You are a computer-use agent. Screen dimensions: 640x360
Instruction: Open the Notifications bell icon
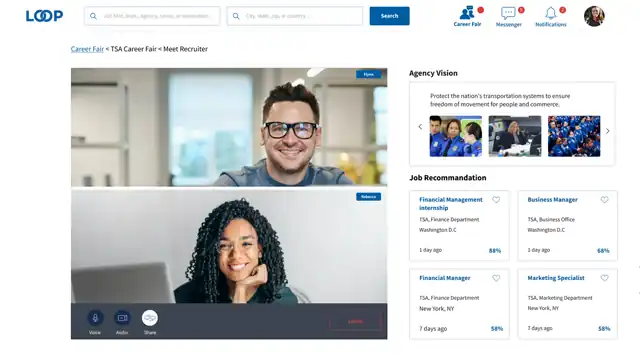coord(551,13)
